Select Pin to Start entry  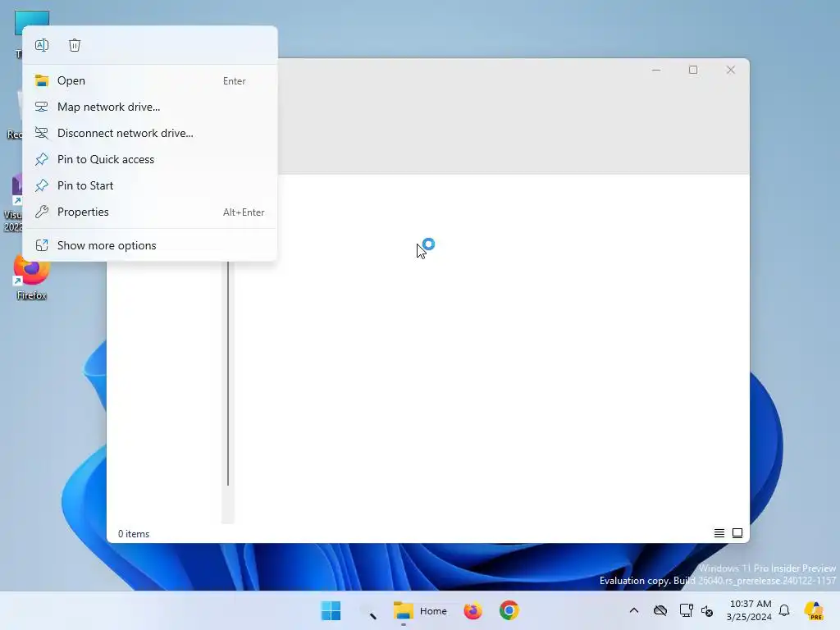(150, 186)
